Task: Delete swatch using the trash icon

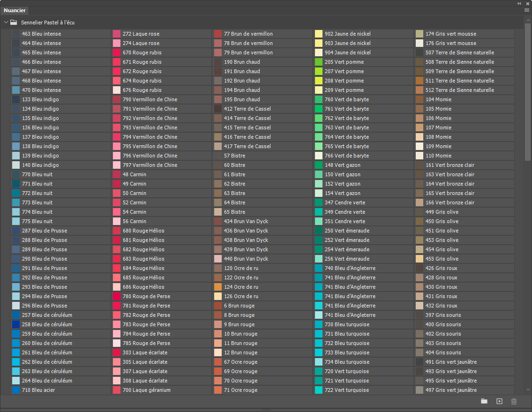Action: point(514,401)
